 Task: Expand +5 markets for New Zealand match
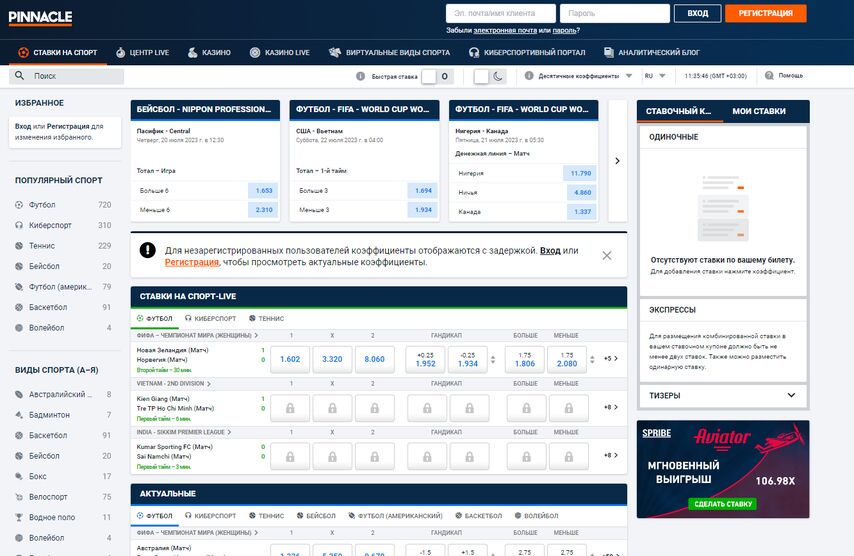[611, 359]
